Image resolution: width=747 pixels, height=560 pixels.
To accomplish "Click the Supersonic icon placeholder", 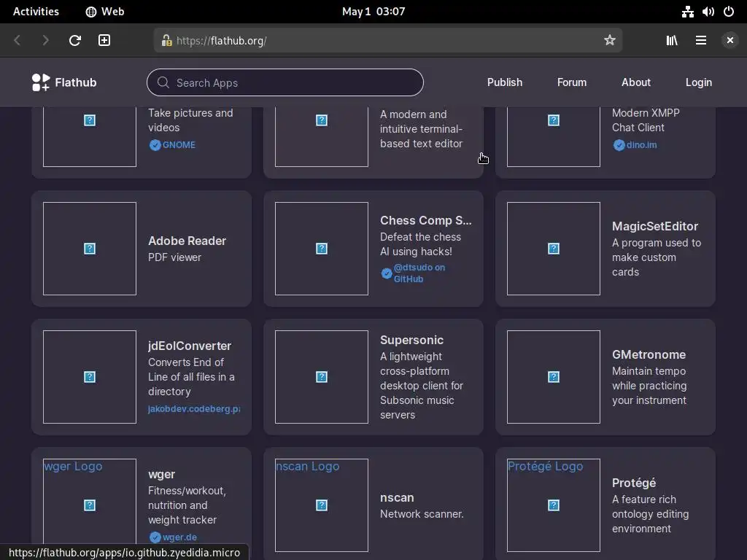I will pos(322,377).
